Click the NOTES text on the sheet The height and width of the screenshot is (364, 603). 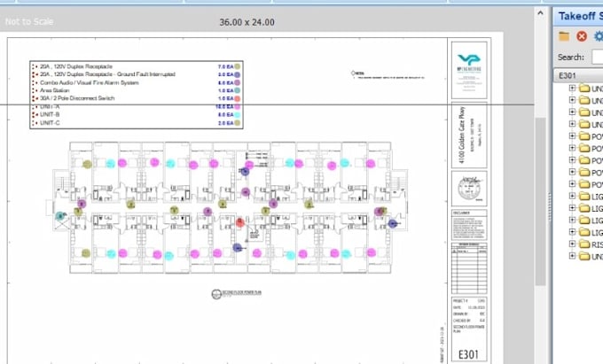(358, 73)
